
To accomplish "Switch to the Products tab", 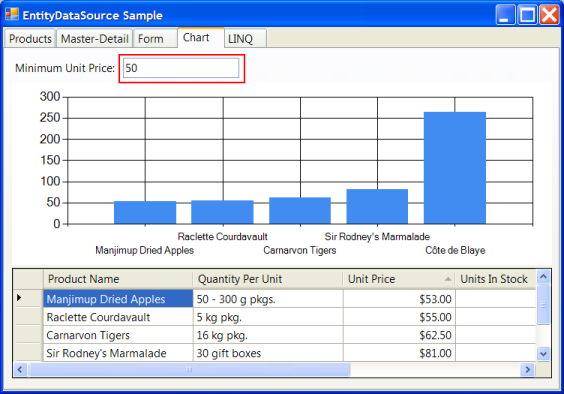I will (x=30, y=39).
